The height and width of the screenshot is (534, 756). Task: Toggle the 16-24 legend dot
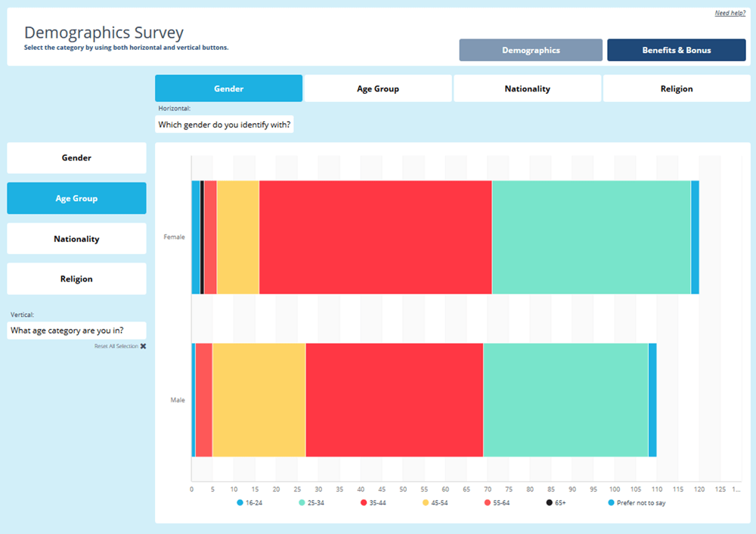pyautogui.click(x=240, y=503)
